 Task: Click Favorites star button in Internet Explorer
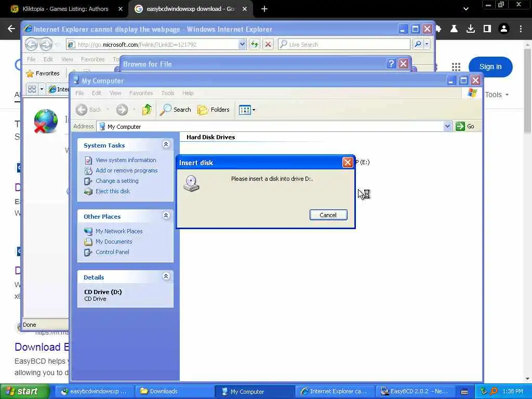point(43,73)
